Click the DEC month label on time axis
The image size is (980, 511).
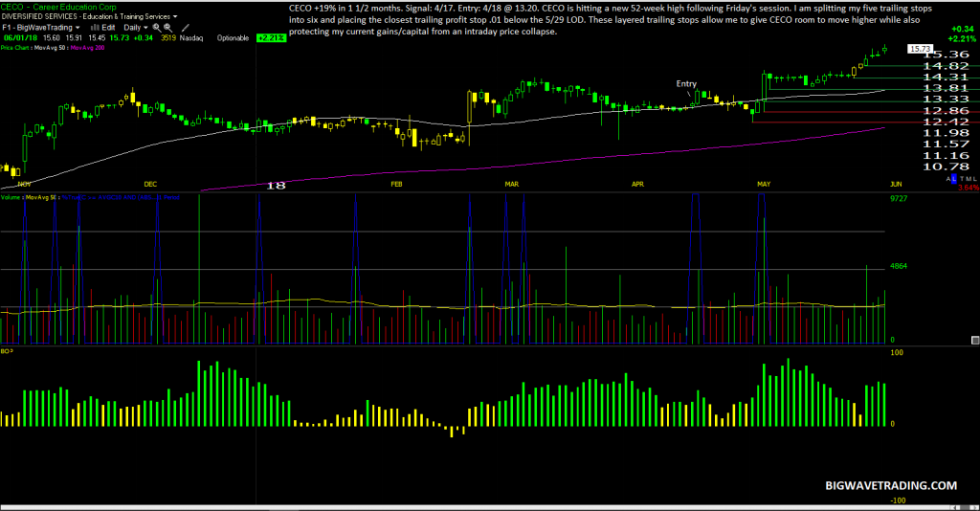click(x=150, y=185)
